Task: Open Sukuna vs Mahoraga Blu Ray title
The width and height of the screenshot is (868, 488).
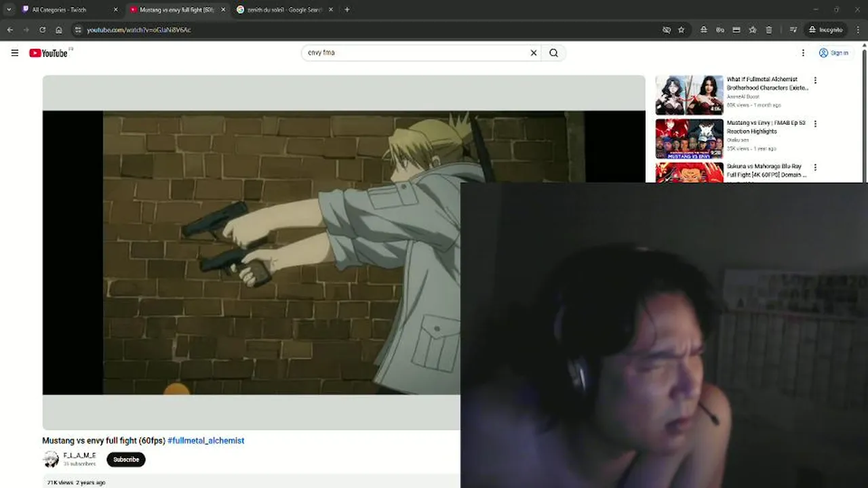Action: tap(766, 171)
